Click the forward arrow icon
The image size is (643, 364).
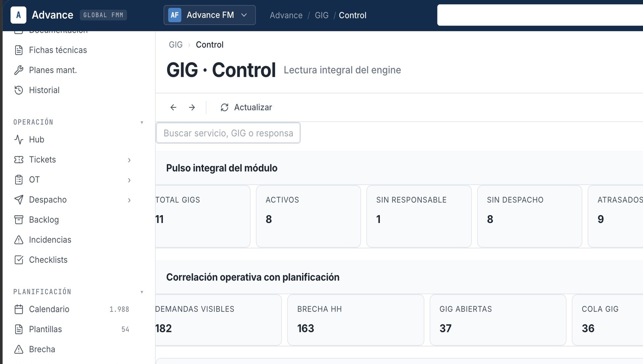192,107
